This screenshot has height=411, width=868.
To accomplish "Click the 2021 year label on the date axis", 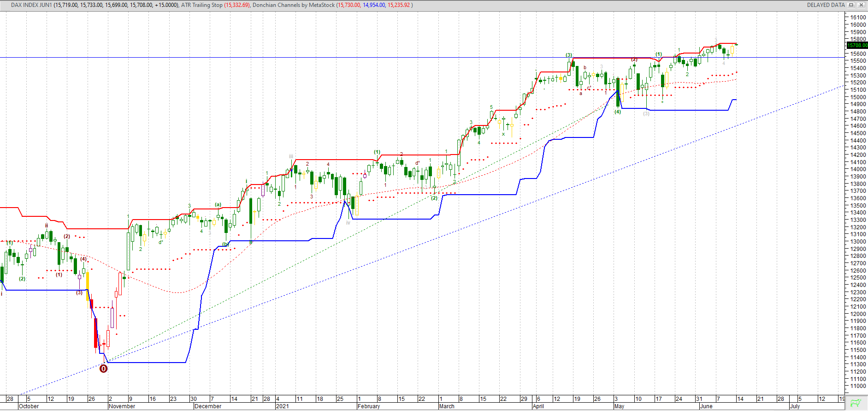I will coord(282,406).
